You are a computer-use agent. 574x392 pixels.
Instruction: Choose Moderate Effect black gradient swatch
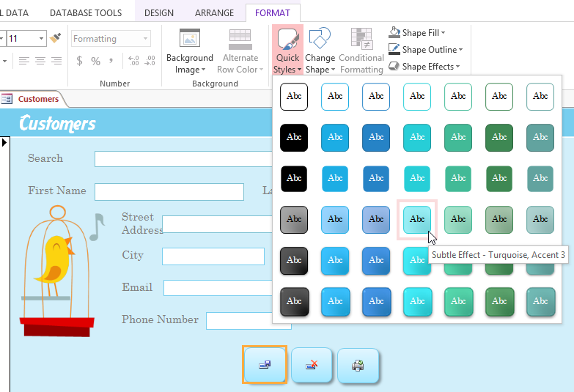point(294,260)
